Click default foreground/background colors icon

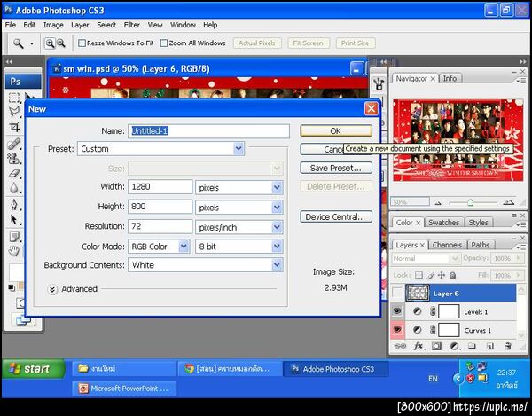(12, 287)
